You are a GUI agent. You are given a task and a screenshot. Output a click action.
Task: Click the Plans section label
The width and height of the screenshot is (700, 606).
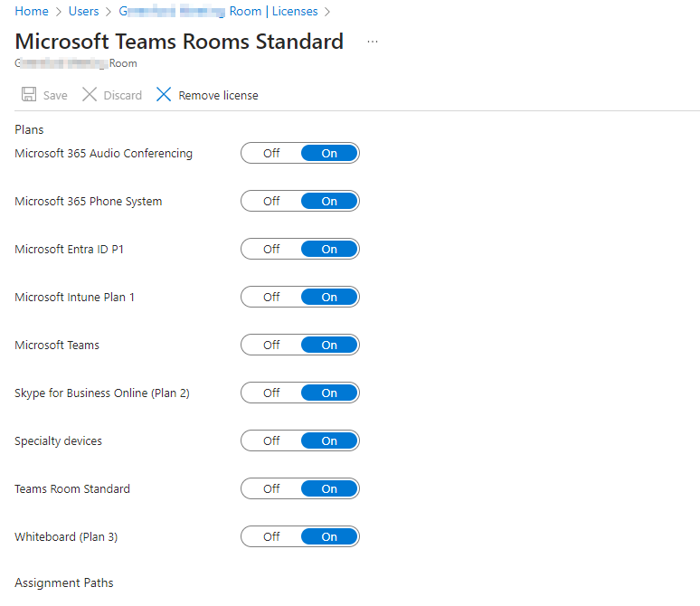coord(29,129)
